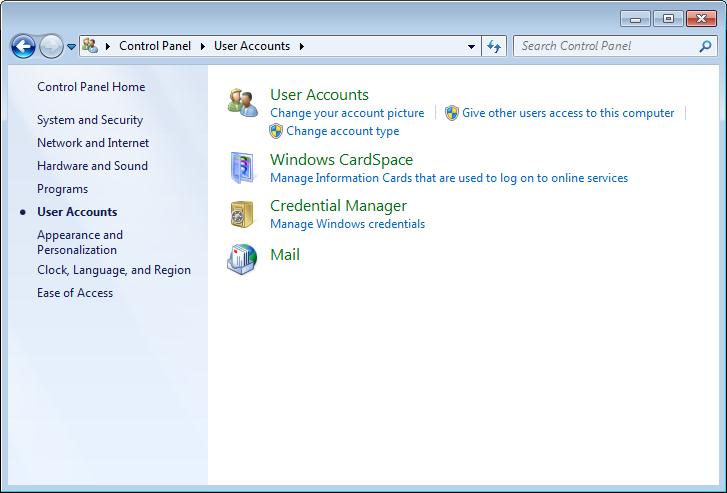This screenshot has width=727, height=493.
Task: Click the search magnifier icon
Action: pos(705,46)
